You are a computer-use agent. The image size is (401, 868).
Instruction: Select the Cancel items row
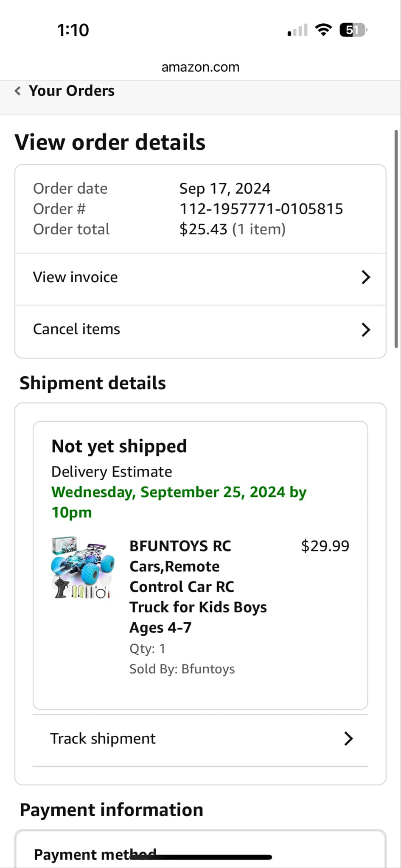(76, 329)
